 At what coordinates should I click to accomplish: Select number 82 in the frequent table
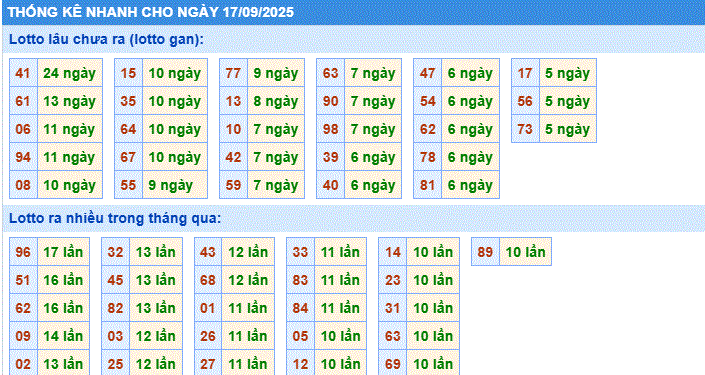[116, 308]
